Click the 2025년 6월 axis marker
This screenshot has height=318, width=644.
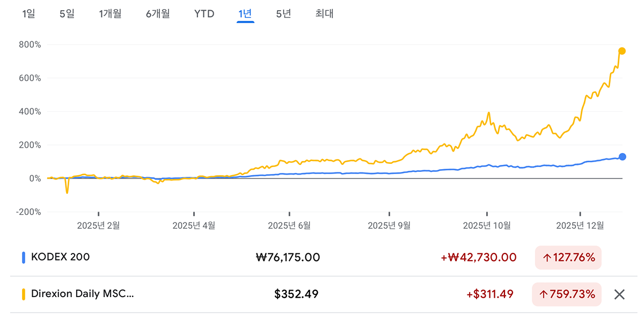click(x=289, y=225)
